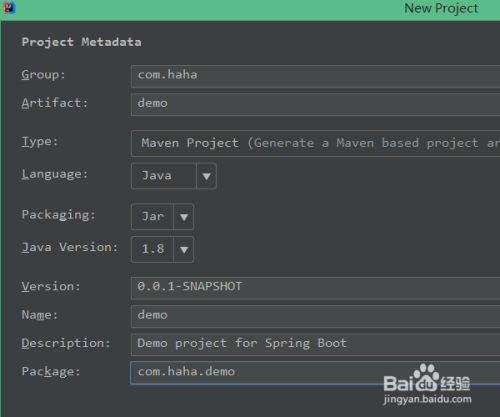Open the Type dropdown showing Maven Project
Viewport: 500px width, 417px height.
315,143
